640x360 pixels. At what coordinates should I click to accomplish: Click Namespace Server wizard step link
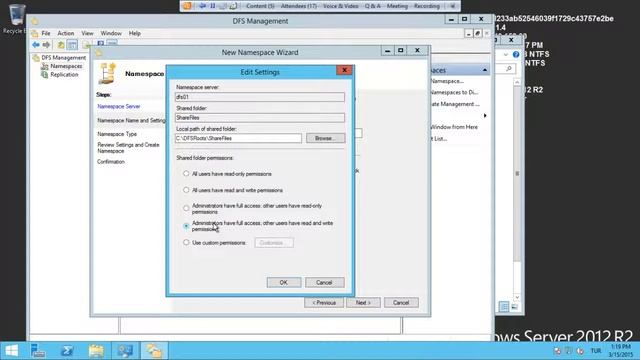click(x=119, y=106)
